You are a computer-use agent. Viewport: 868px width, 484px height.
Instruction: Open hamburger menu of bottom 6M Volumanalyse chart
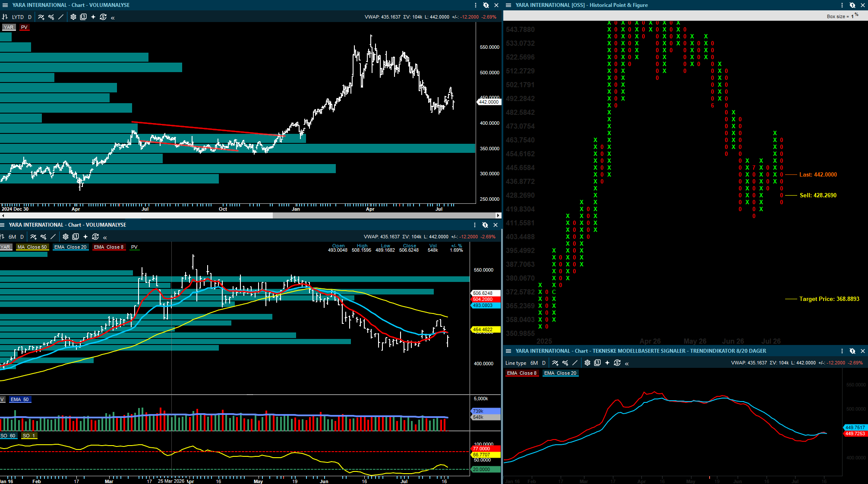click(x=3, y=225)
